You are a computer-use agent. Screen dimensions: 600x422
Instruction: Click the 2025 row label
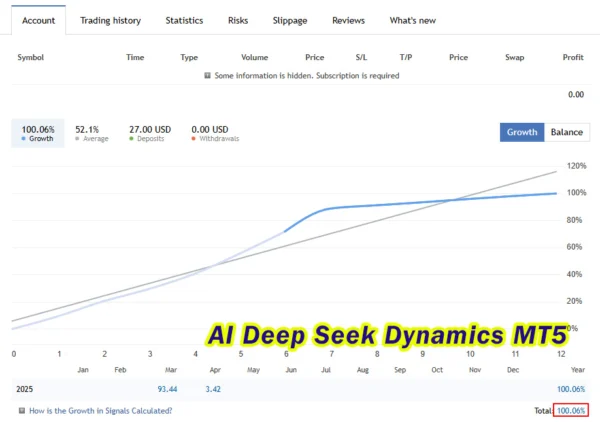[24, 389]
